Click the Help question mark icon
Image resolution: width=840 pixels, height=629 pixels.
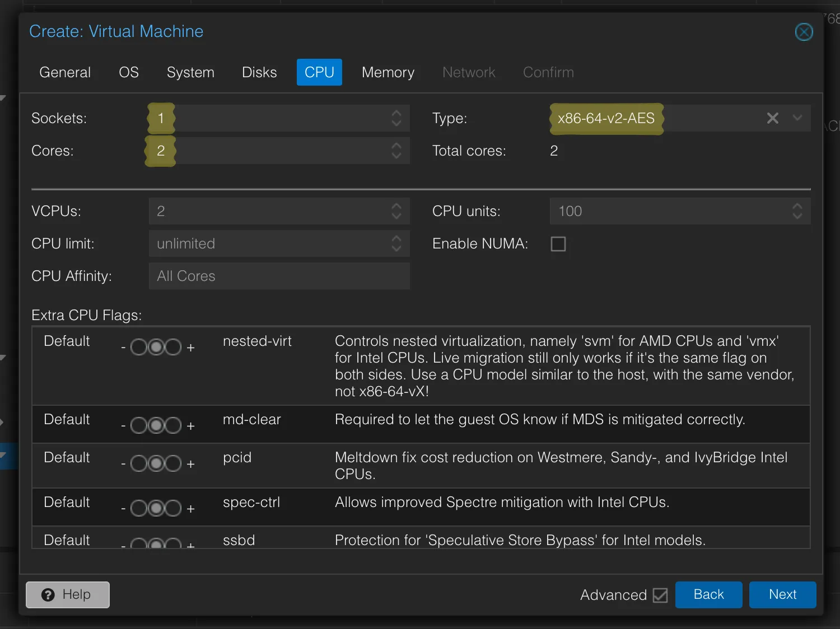tap(48, 595)
